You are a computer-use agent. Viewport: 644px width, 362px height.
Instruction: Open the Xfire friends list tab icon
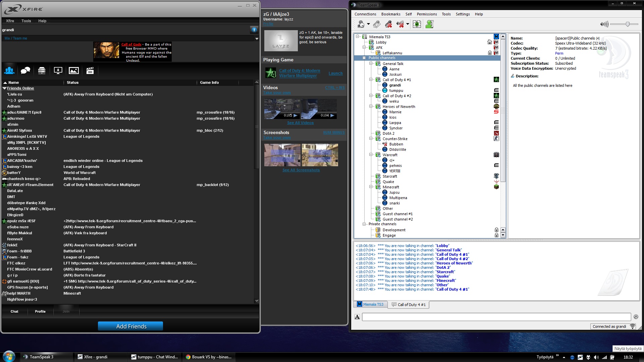9,70
